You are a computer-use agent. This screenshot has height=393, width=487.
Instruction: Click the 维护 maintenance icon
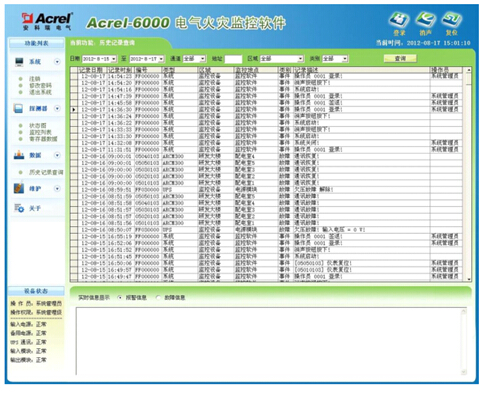tap(19, 188)
